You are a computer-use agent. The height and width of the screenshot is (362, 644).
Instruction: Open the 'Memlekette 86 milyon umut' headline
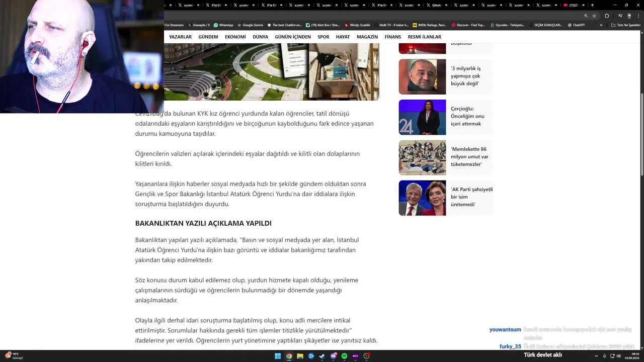469,156
